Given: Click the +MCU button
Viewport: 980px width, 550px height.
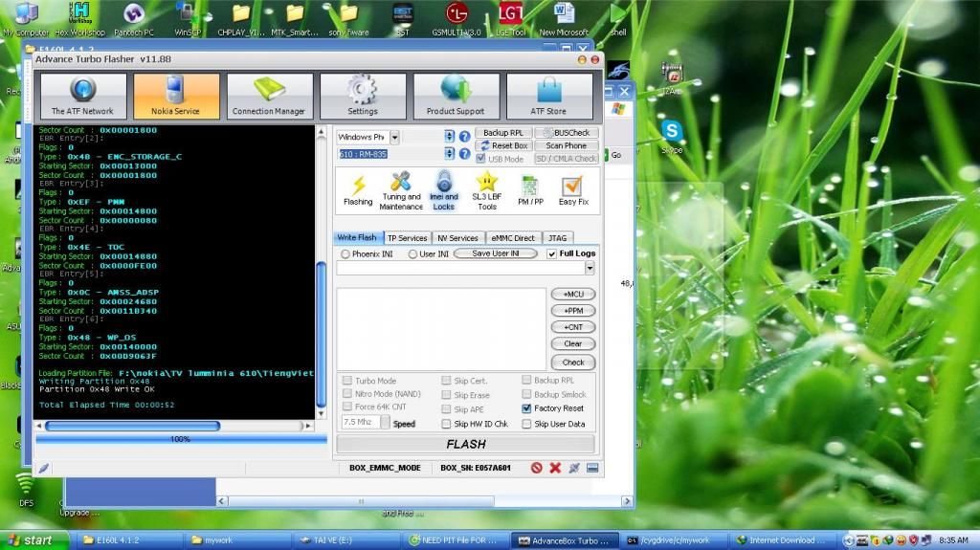Looking at the screenshot, I should [573, 294].
